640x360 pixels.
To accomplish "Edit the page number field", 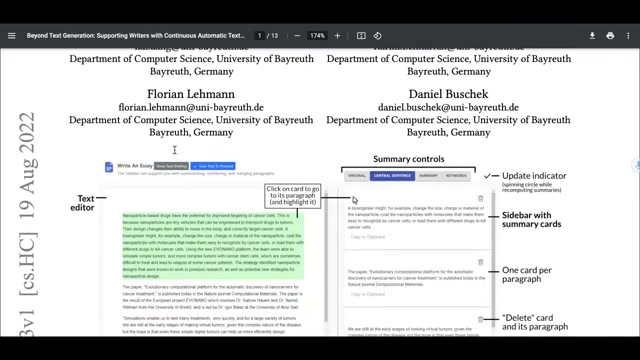I will click(x=259, y=36).
